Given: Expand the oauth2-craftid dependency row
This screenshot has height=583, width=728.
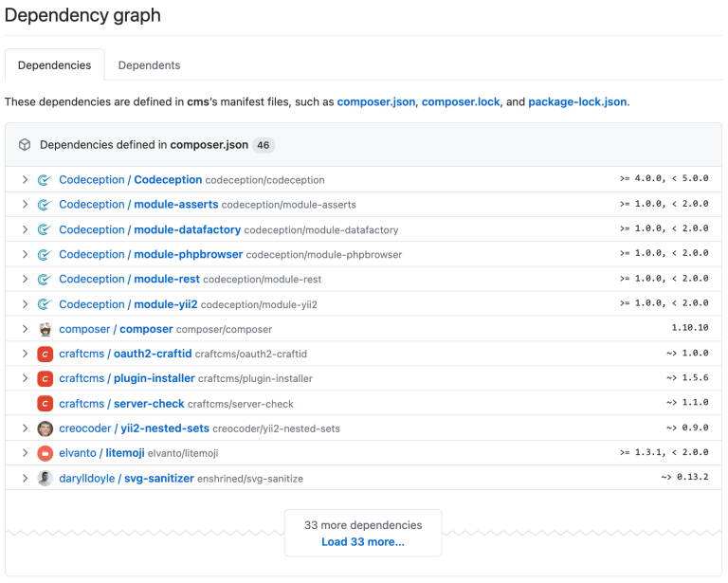Looking at the screenshot, I should 25,354.
